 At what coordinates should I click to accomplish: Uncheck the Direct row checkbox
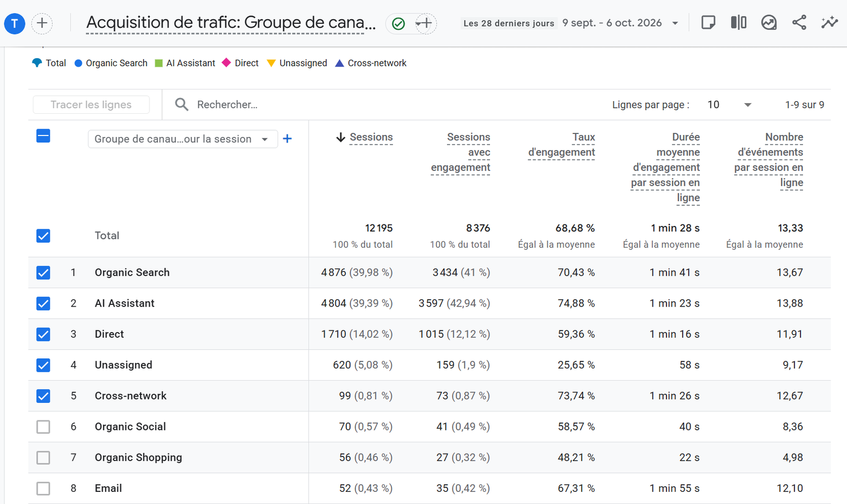(x=43, y=334)
